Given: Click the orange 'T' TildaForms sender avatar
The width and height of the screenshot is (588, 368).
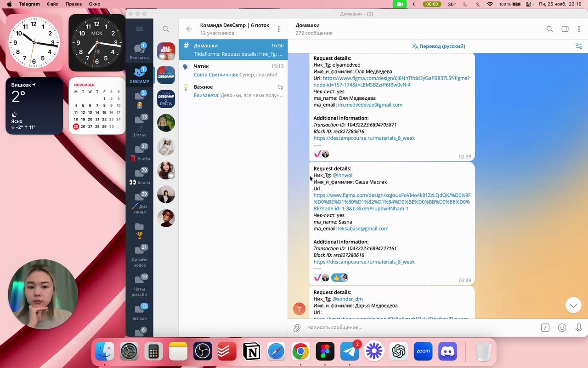Looking at the screenshot, I should 299,309.
